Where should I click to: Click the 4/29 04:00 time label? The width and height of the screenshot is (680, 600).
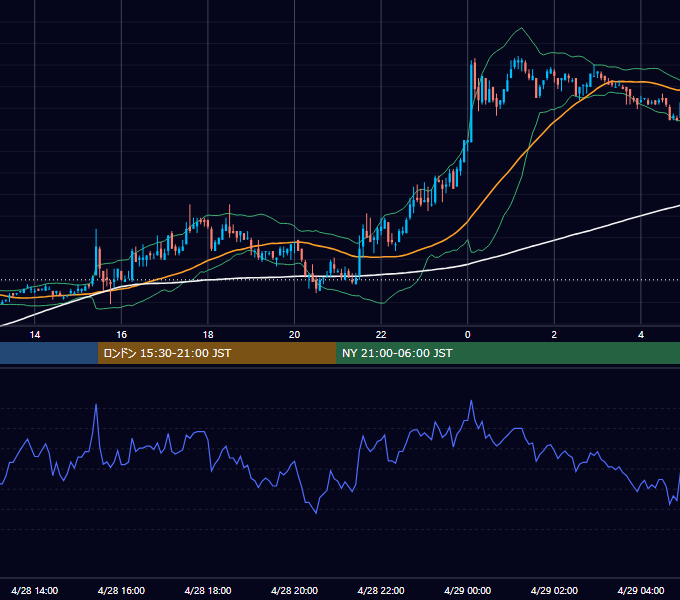pyautogui.click(x=641, y=590)
